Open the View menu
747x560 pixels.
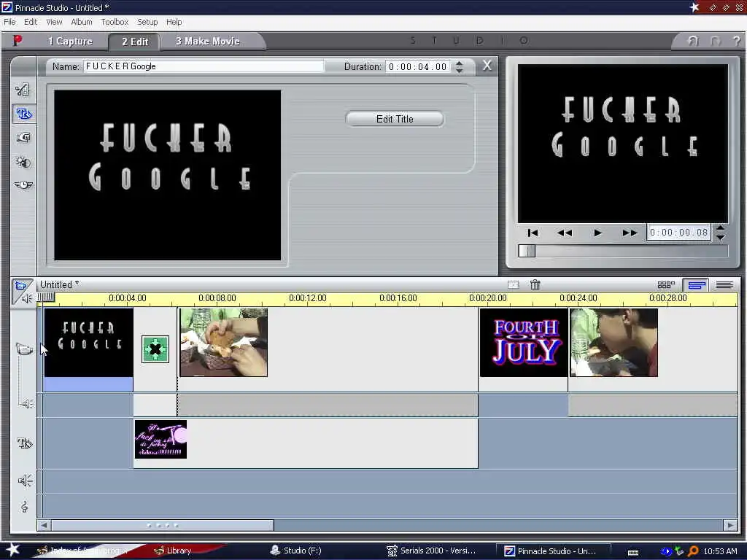[x=54, y=22]
